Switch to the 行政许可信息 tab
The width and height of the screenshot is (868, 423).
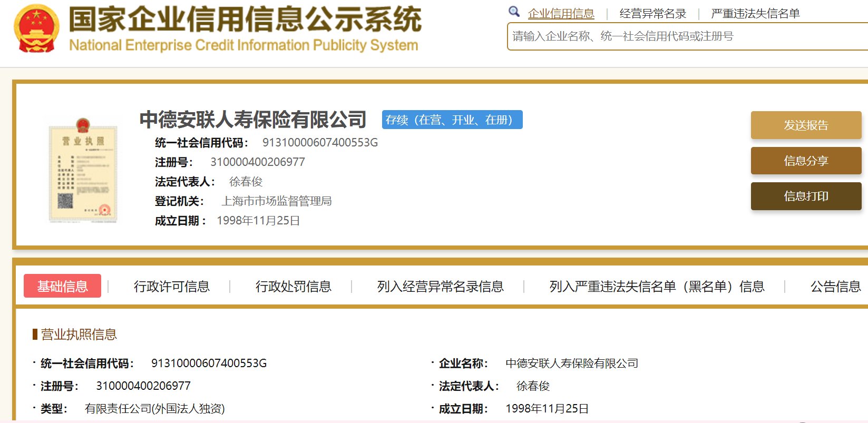(x=172, y=287)
